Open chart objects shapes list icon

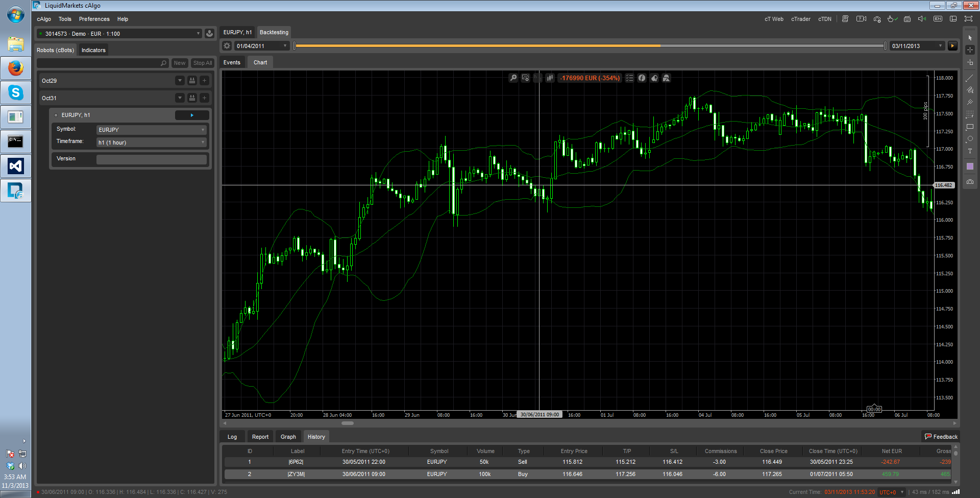(666, 78)
